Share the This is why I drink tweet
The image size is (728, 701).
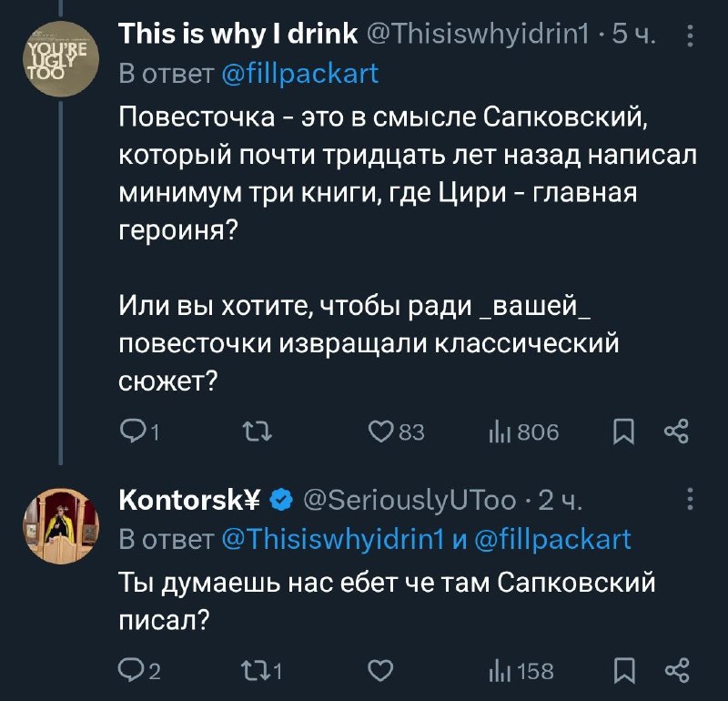tap(676, 432)
